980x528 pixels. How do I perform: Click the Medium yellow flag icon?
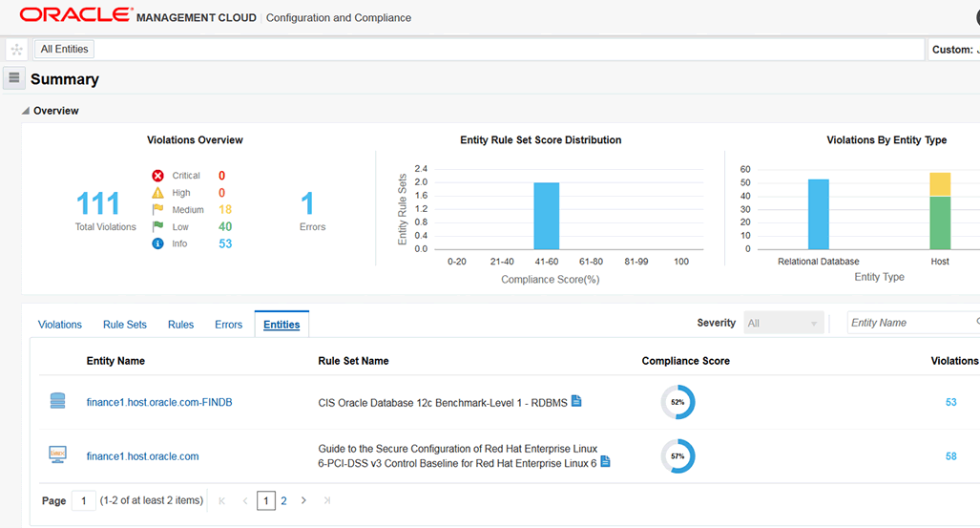pos(158,209)
